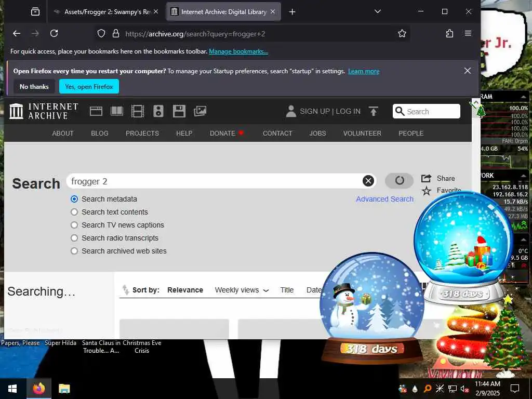Open the Advanced Search link
This screenshot has width=532, height=399.
(x=384, y=199)
